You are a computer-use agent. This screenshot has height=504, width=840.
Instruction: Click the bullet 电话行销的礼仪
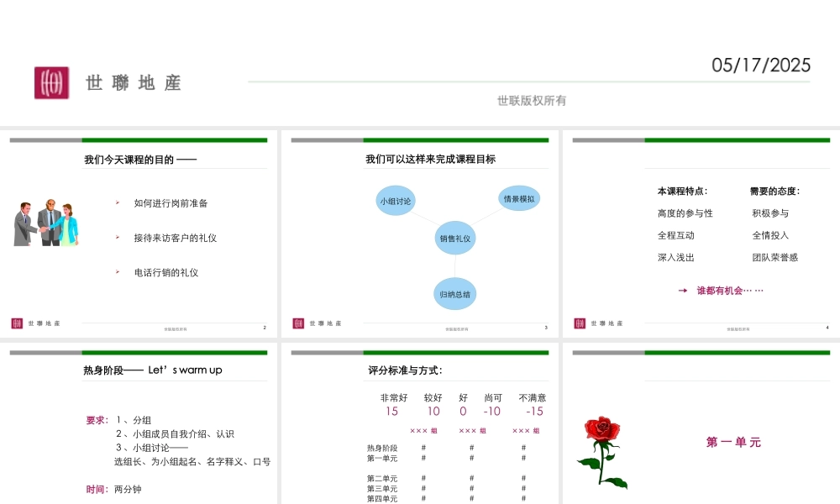[166, 273]
